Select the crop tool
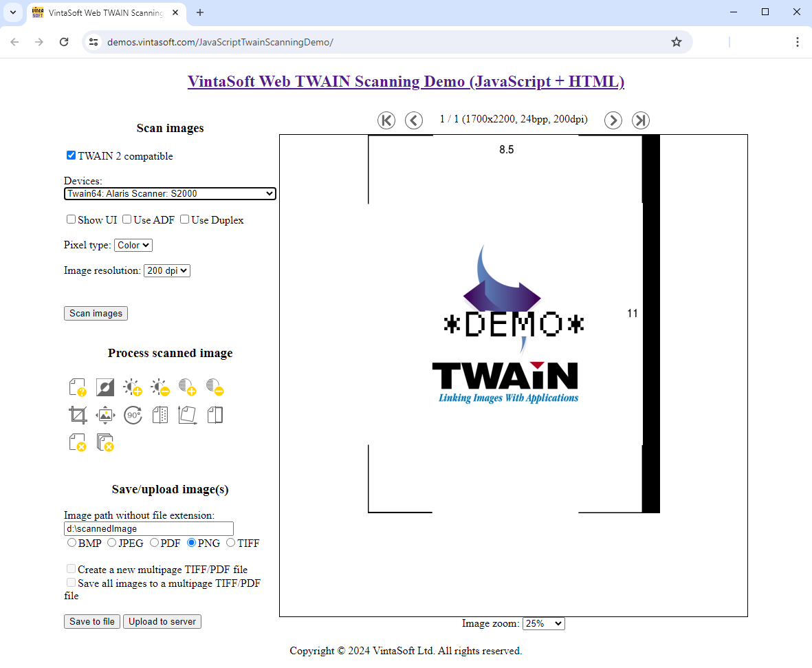 [77, 414]
